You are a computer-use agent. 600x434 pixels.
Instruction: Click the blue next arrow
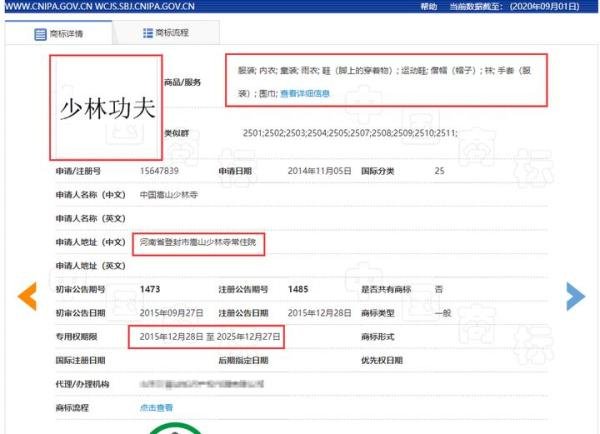(576, 296)
